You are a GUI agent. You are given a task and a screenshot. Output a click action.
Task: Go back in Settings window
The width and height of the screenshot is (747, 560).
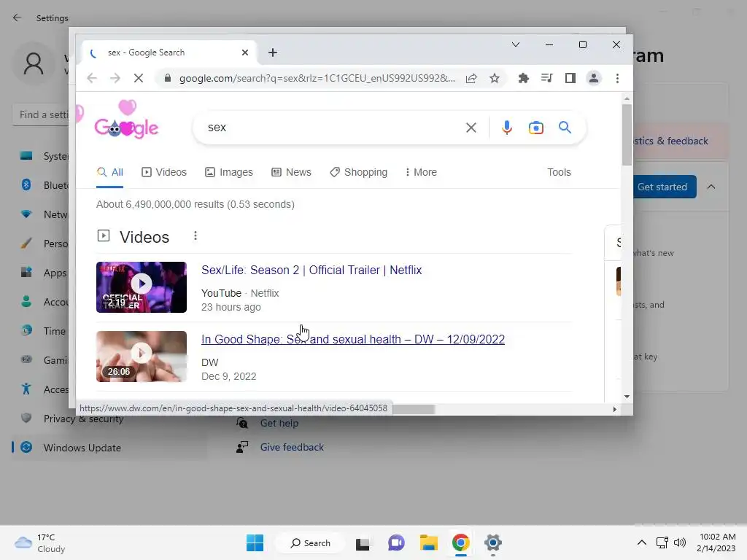point(18,17)
